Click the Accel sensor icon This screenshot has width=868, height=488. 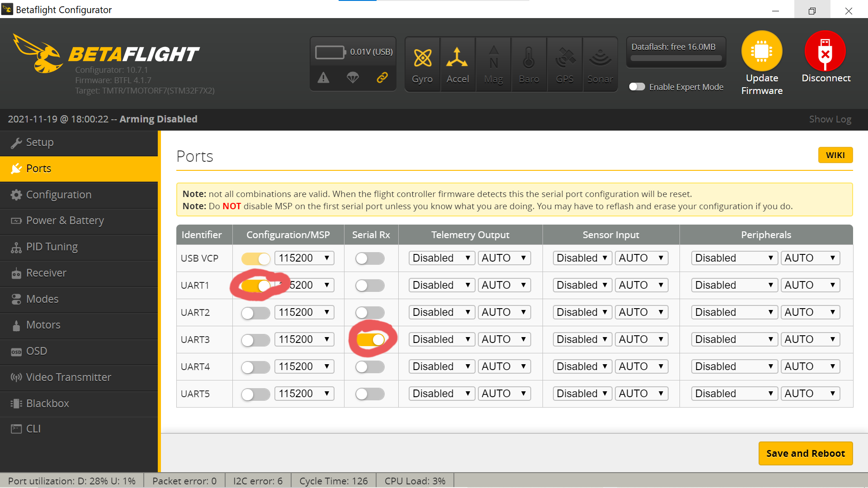[457, 58]
